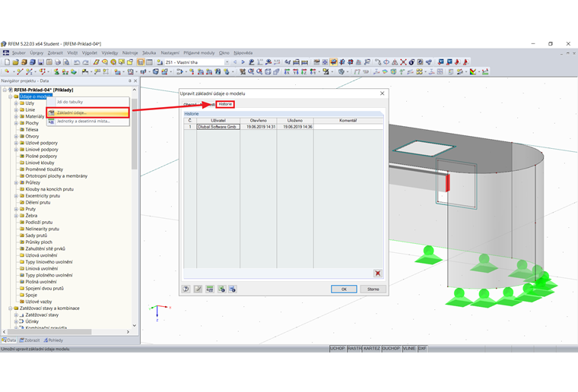Click navigator vertical scrollbar down arrow
578x392 pixels.
coord(134,325)
